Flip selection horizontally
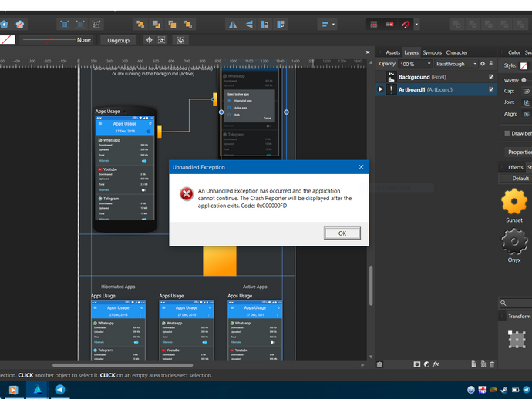The height and width of the screenshot is (399, 532). click(233, 25)
